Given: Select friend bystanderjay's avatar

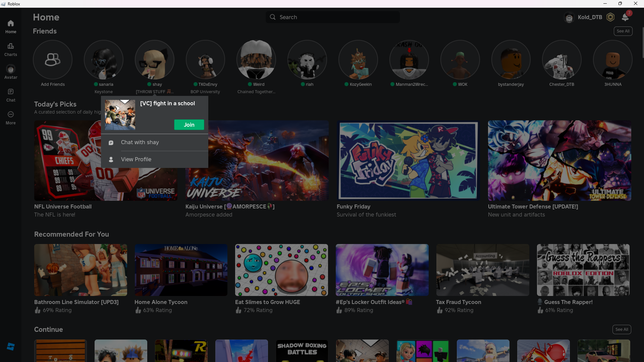Looking at the screenshot, I should click(511, 60).
